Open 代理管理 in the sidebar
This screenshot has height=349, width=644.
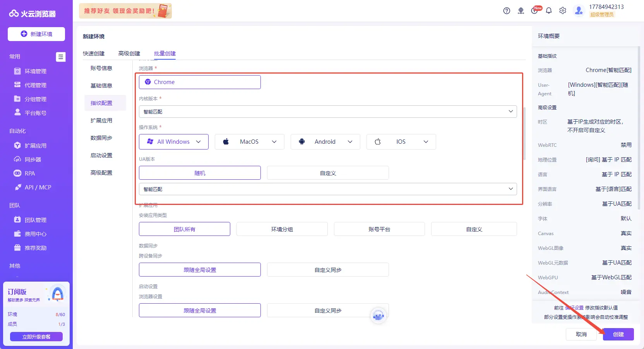pos(36,85)
